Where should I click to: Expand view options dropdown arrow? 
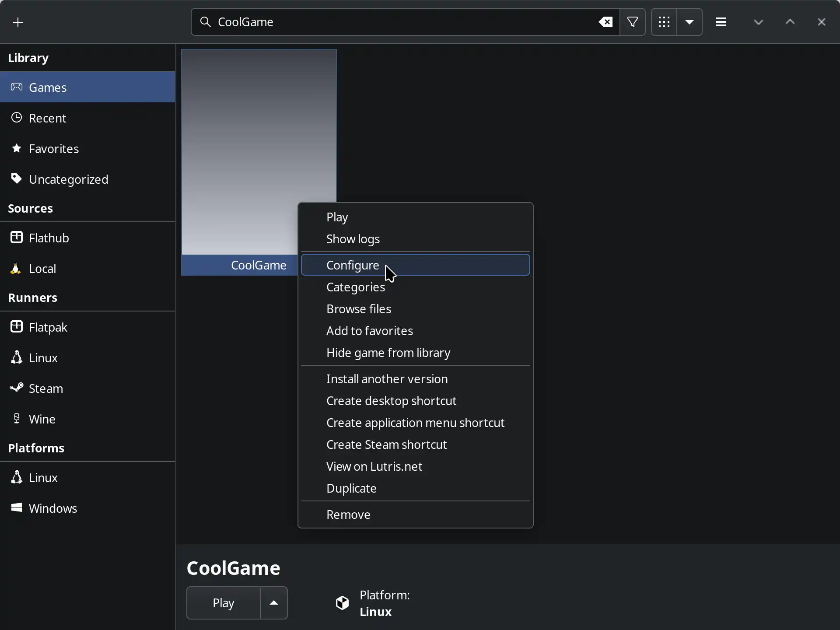[689, 22]
